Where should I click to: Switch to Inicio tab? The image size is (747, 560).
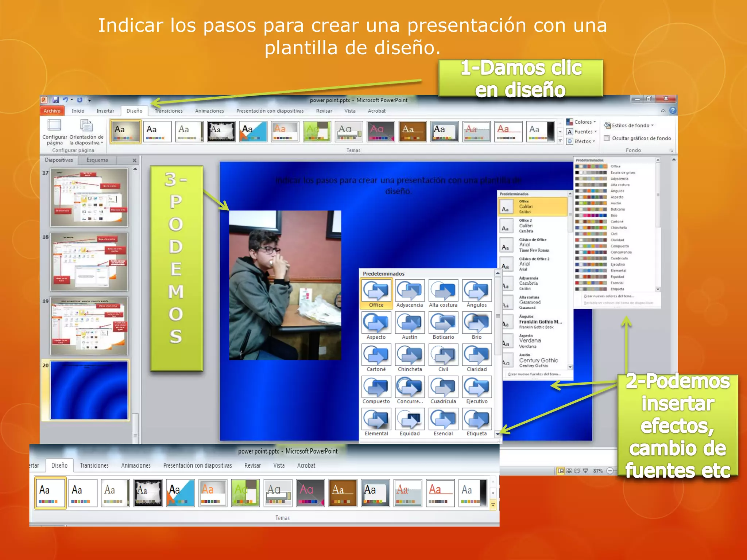pos(78,111)
